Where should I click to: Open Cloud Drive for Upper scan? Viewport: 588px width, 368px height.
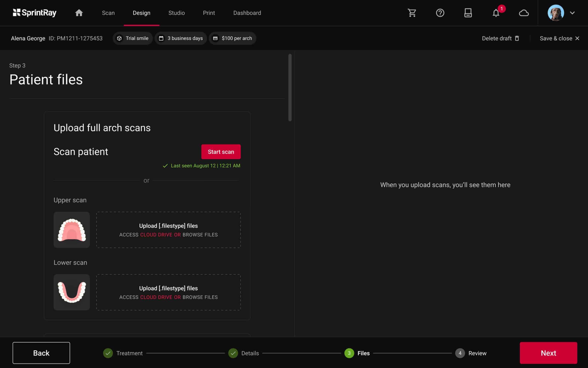pos(156,235)
